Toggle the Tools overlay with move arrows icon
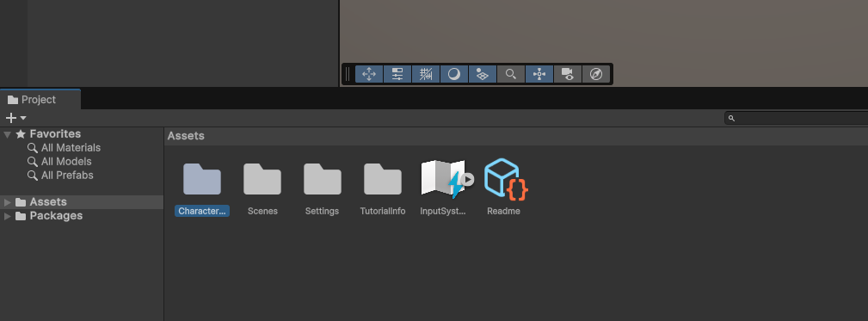Viewport: 868px width, 321px height. pos(369,74)
